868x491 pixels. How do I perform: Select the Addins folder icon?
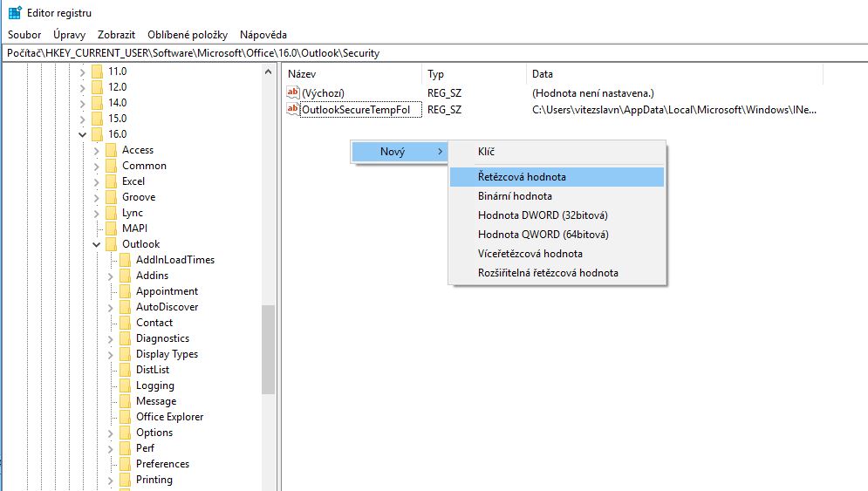(x=125, y=276)
